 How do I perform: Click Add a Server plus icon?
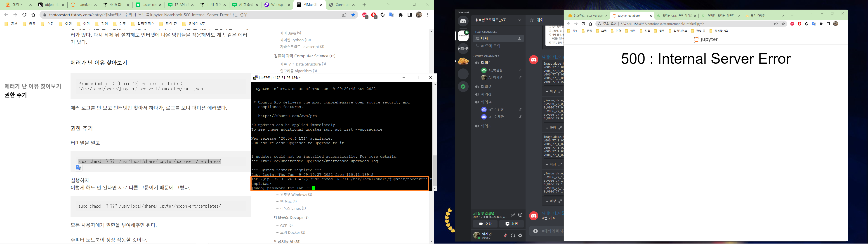point(463,74)
